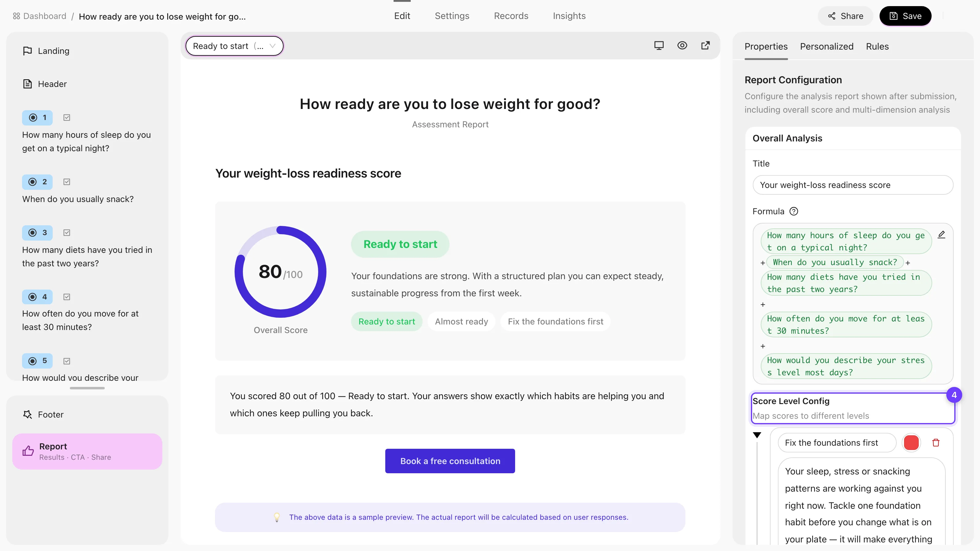Click the Fix the foundations first name field
Screen dimensions: 980x551
click(837, 443)
